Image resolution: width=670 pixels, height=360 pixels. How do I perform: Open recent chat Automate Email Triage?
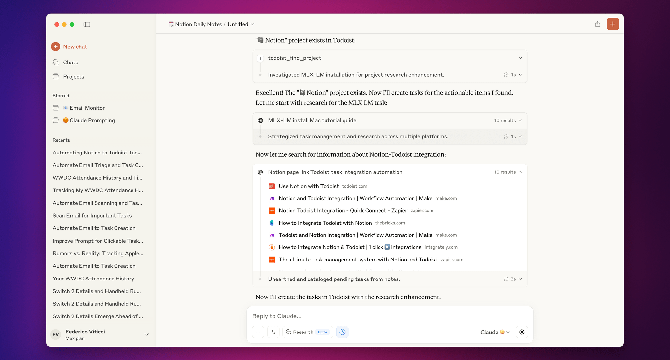(98, 165)
